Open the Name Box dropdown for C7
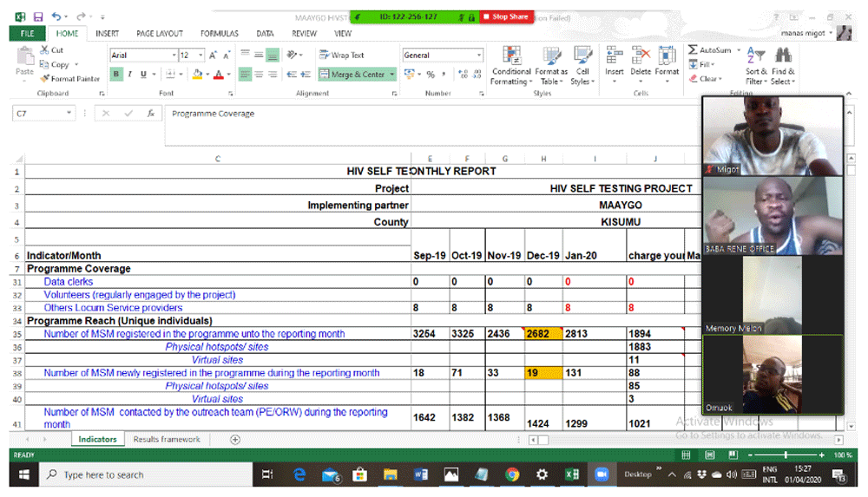The image size is (868, 497). (69, 114)
